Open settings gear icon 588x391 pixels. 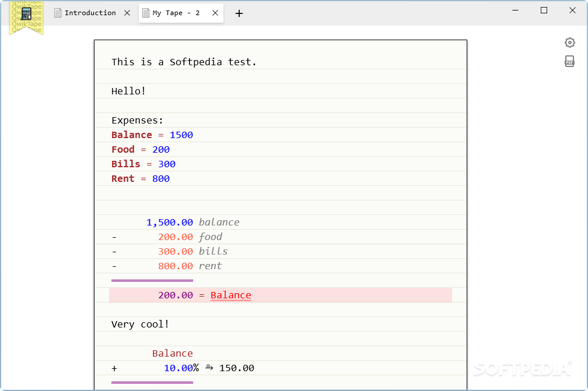569,43
